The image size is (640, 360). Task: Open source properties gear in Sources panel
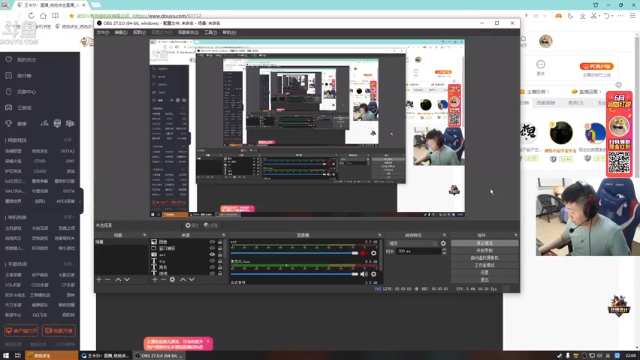pos(172,280)
